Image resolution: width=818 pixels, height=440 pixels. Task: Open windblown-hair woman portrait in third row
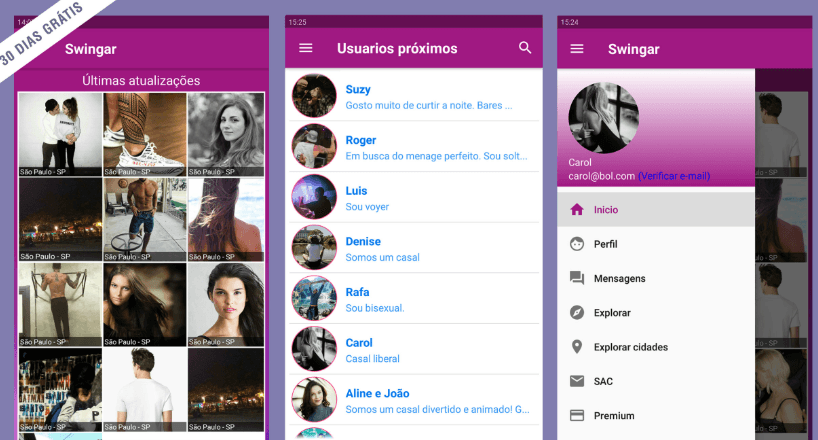pos(145,304)
